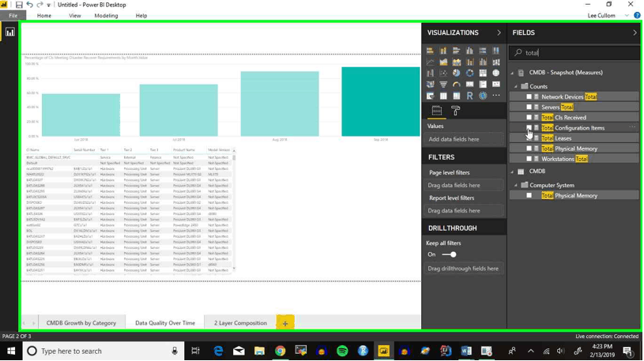Choose the 100% stacked bar chart visual
The height and width of the screenshot is (361, 644).
pos(483,51)
